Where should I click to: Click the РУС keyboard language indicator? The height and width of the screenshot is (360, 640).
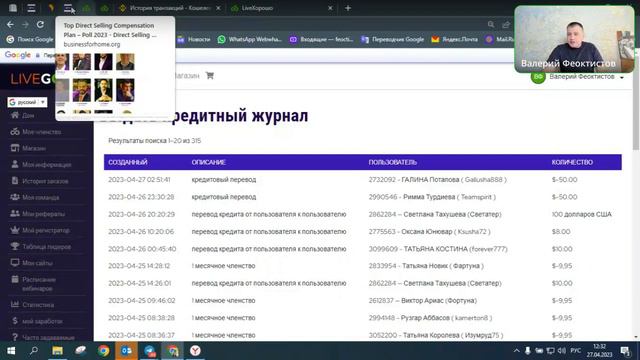coord(576,351)
